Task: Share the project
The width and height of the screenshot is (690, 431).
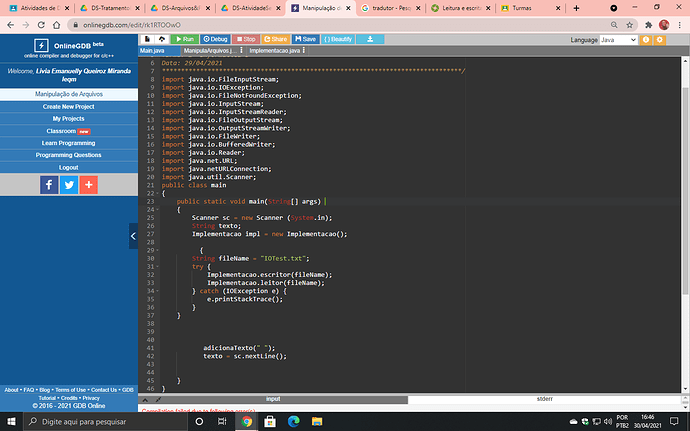Action: [x=275, y=39]
